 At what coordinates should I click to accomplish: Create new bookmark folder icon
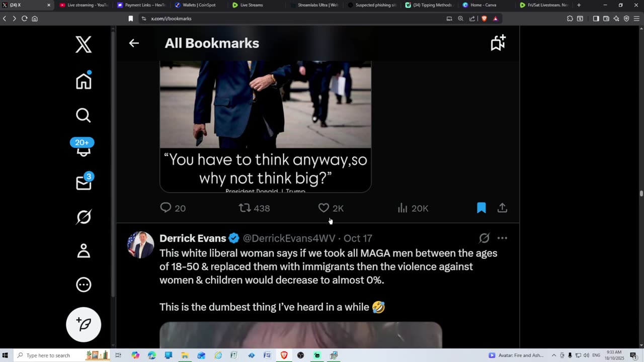(x=498, y=43)
